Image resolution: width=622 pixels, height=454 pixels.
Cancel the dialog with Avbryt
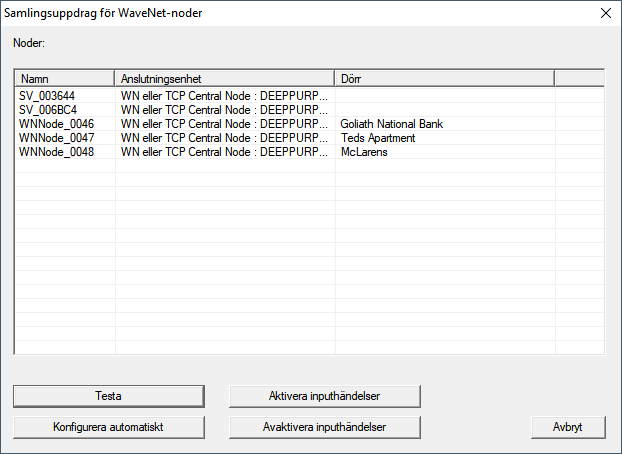coord(569,426)
